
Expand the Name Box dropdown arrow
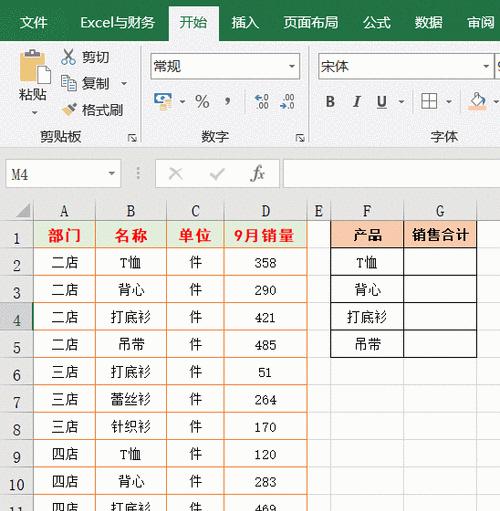click(x=111, y=173)
